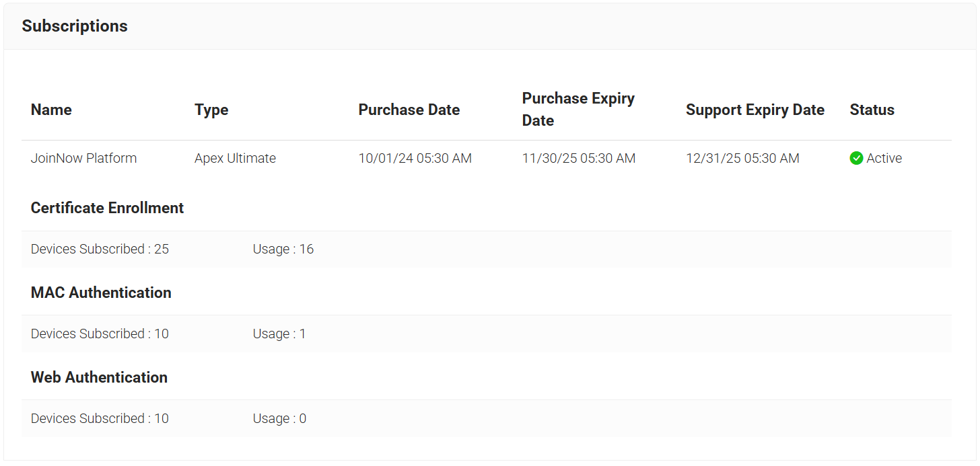Viewport: 980px width, 466px height.
Task: Click the Web Authentication section heading
Action: pos(99,378)
